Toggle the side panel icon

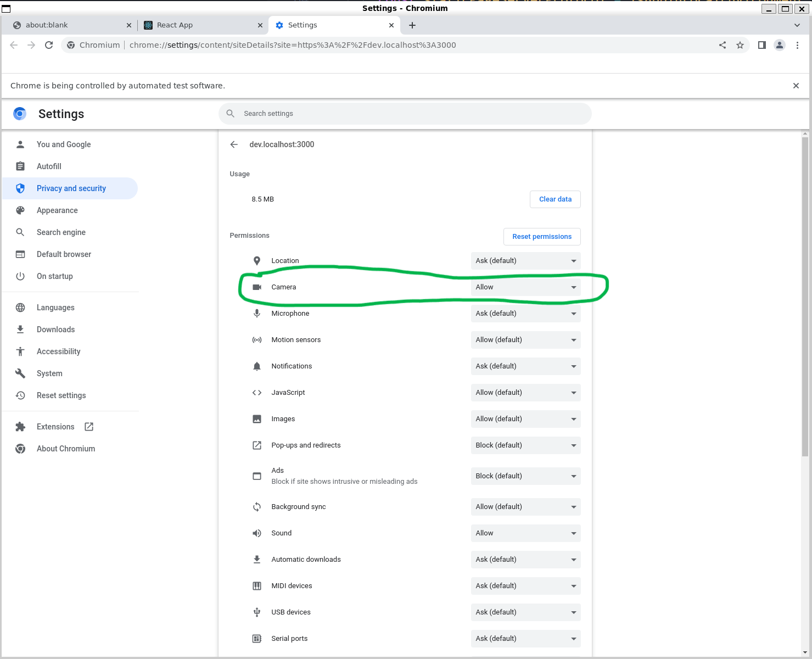pos(762,45)
